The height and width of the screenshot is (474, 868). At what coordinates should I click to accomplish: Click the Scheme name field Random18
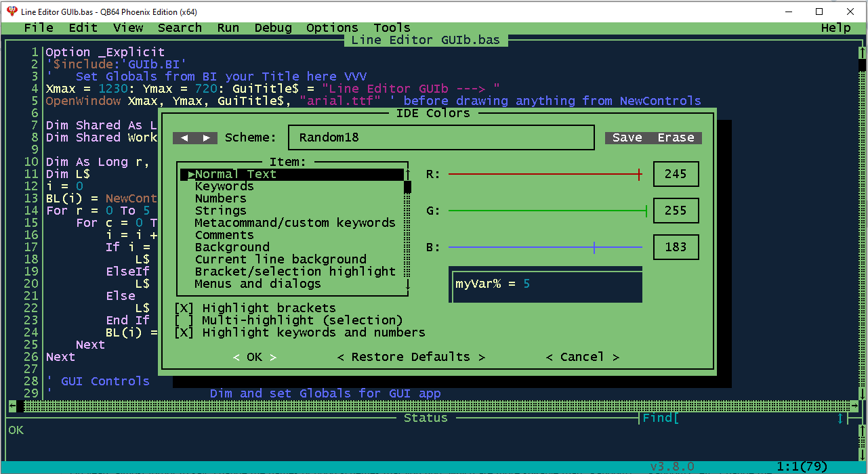tap(441, 137)
